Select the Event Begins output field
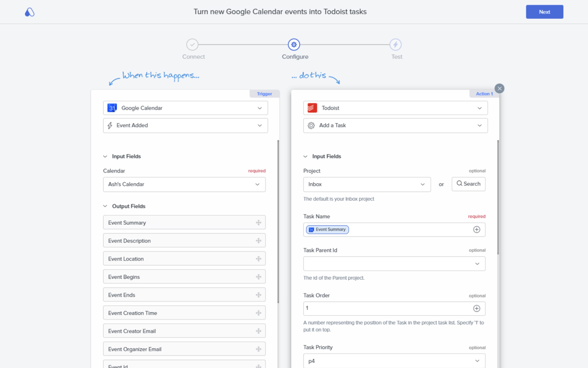The height and width of the screenshot is (368, 588). click(x=184, y=276)
